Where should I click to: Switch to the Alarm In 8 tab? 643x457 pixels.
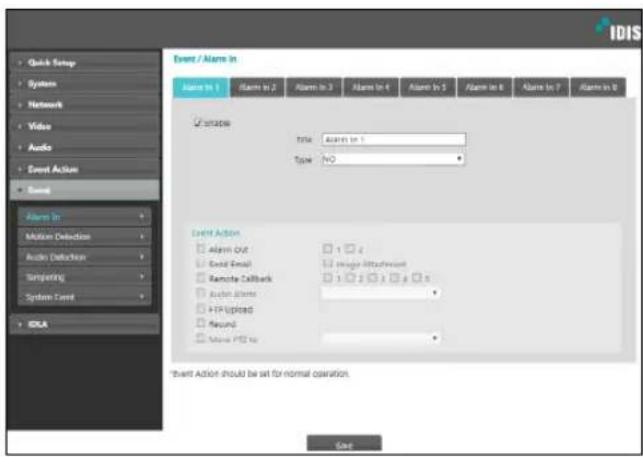tap(598, 87)
